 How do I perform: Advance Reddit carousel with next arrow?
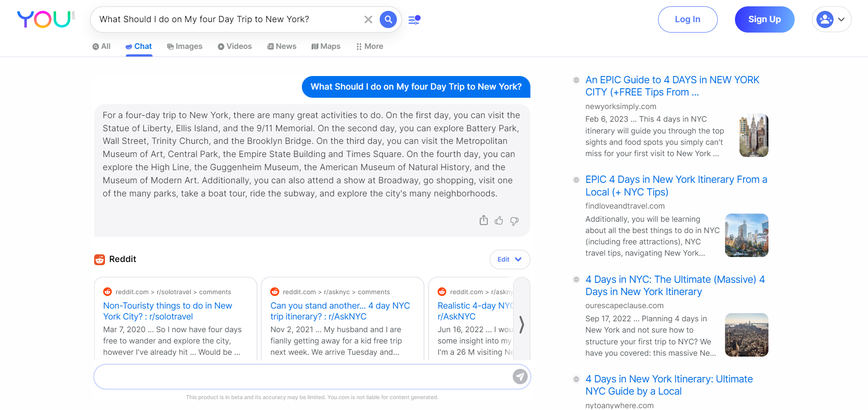522,324
